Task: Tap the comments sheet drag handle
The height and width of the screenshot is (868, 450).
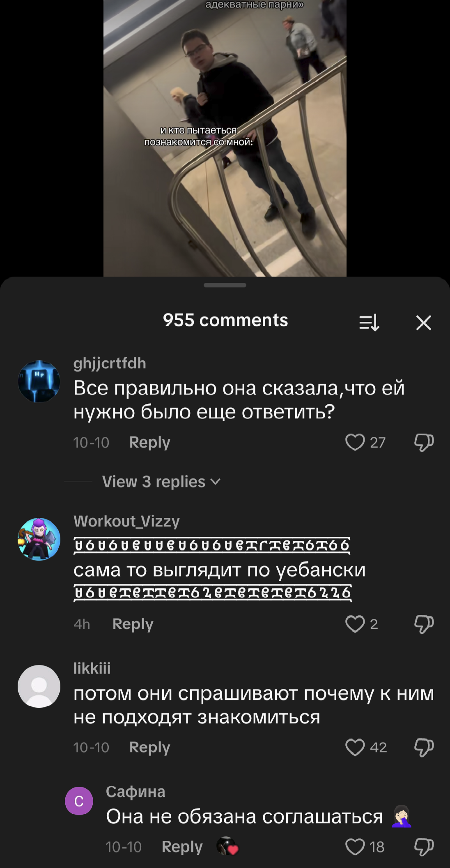Action: (225, 285)
